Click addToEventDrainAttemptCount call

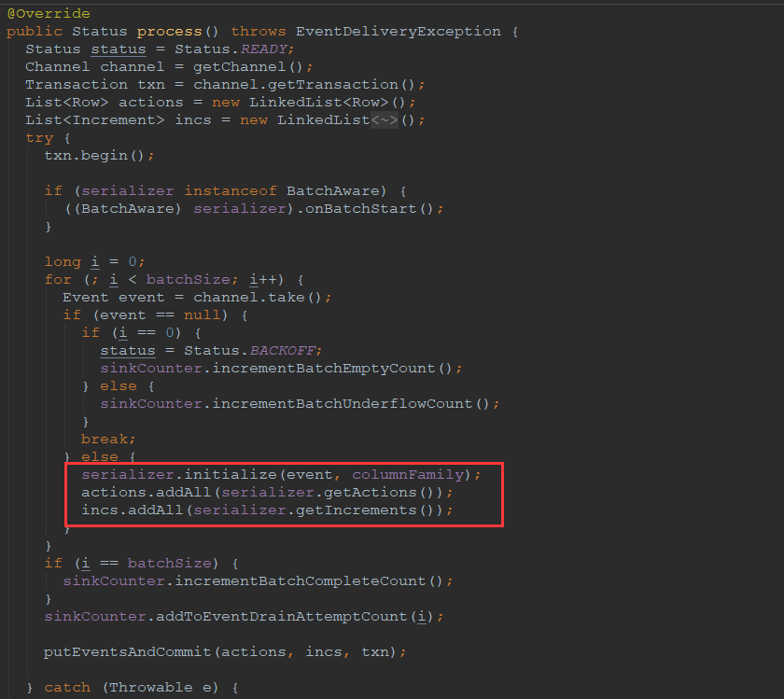[x=294, y=617]
